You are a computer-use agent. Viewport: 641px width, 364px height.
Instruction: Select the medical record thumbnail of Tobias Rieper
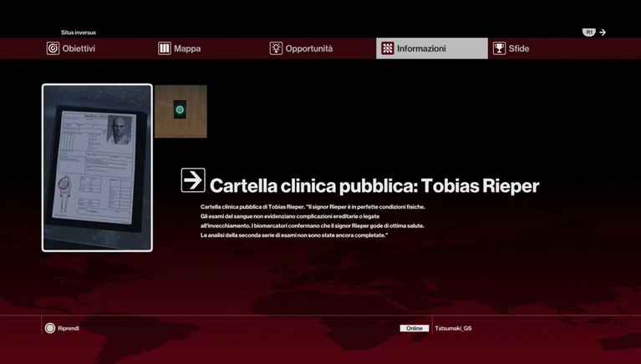(97, 167)
